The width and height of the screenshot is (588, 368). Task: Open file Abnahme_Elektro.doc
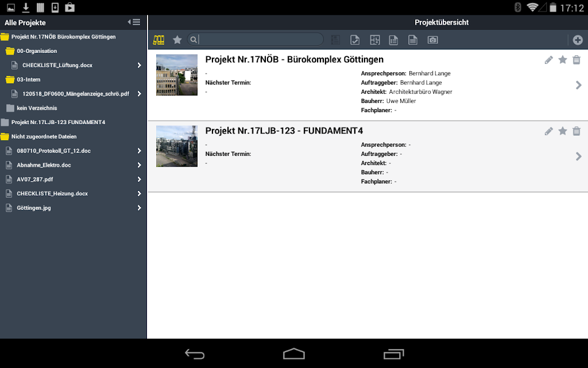coord(44,165)
